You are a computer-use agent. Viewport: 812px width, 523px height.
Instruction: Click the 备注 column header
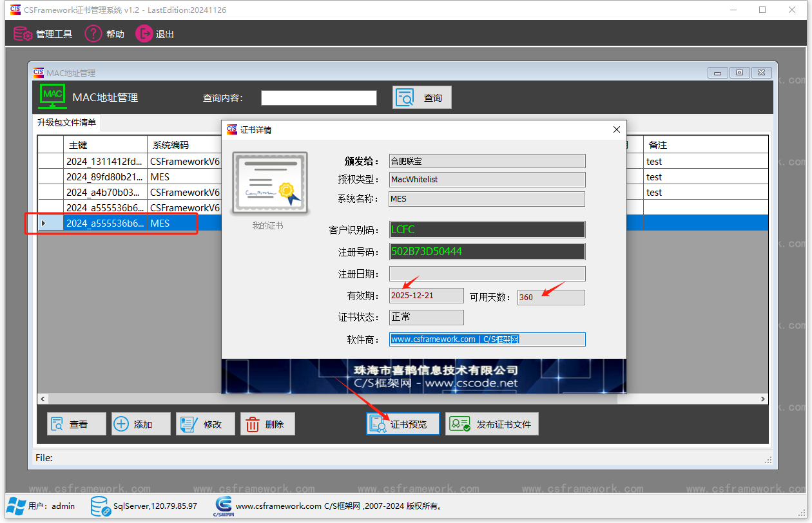[x=706, y=145]
